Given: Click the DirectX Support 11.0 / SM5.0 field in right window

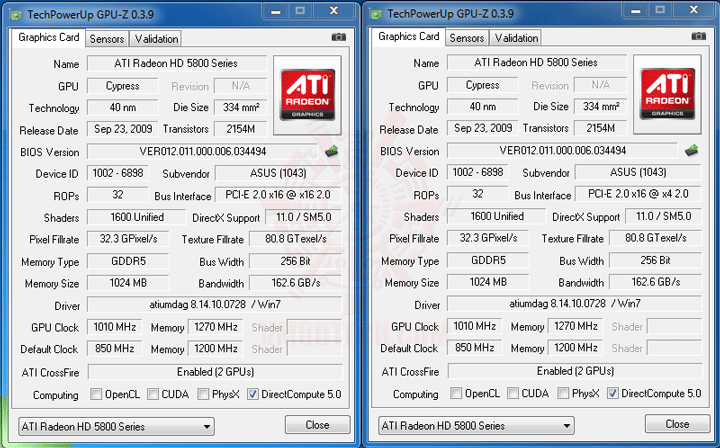Looking at the screenshot, I should pos(664,216).
